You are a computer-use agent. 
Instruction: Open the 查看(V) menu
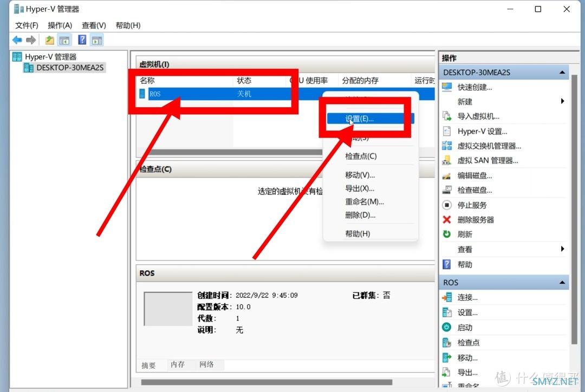(x=94, y=25)
